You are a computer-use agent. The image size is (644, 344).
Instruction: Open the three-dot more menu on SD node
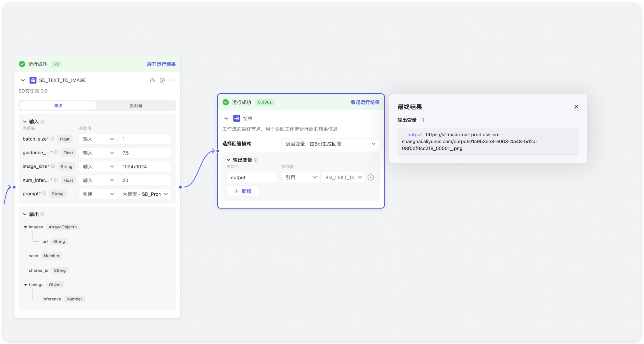pos(172,80)
